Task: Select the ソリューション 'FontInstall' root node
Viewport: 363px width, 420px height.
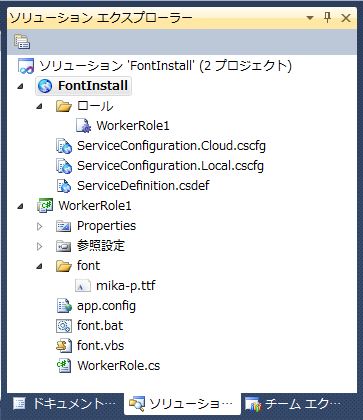Action: [165, 66]
